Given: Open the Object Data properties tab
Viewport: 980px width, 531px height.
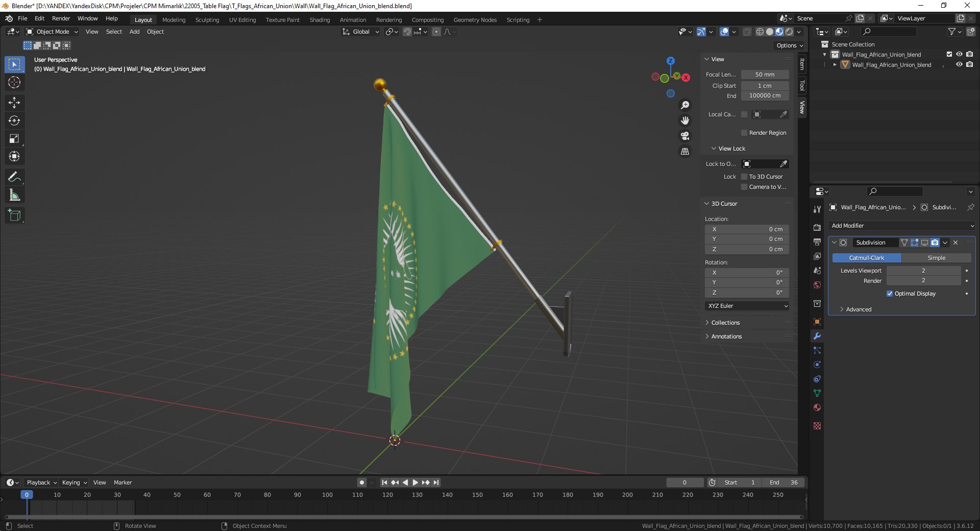Looking at the screenshot, I should (817, 393).
